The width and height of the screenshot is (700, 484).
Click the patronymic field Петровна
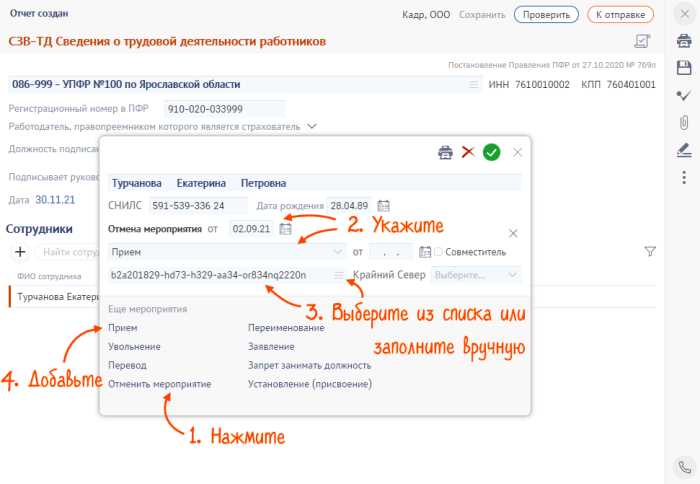[x=263, y=183]
